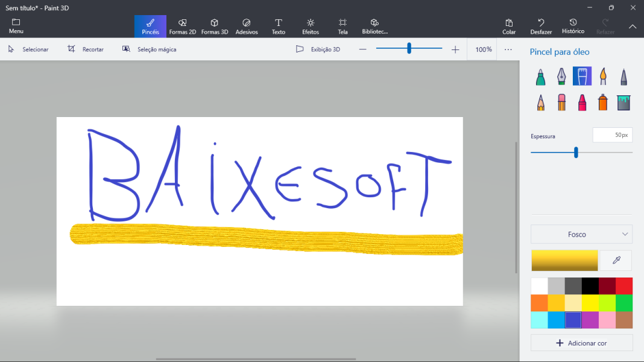Pick the Crayon tool
This screenshot has height=362, width=644.
tap(582, 103)
